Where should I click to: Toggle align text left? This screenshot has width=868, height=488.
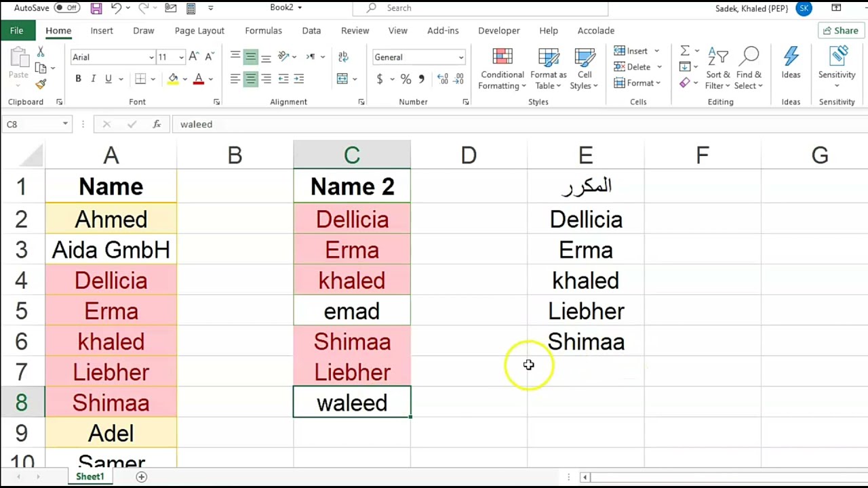[235, 79]
